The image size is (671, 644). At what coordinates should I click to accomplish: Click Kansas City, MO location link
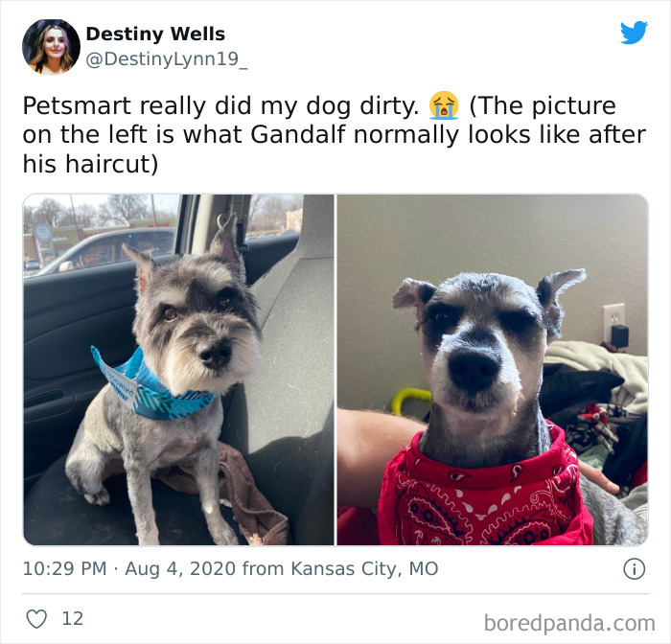(x=364, y=568)
